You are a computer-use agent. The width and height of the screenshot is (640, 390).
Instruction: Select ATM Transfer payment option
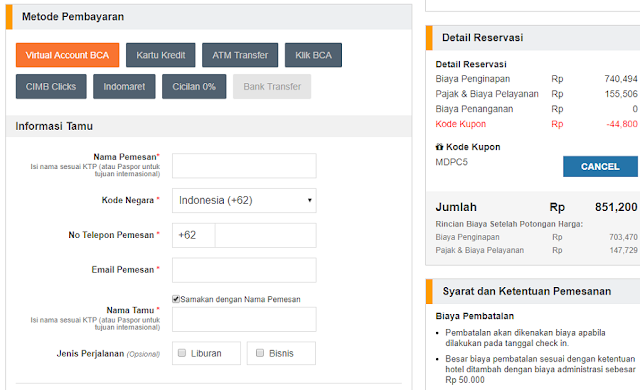point(240,55)
